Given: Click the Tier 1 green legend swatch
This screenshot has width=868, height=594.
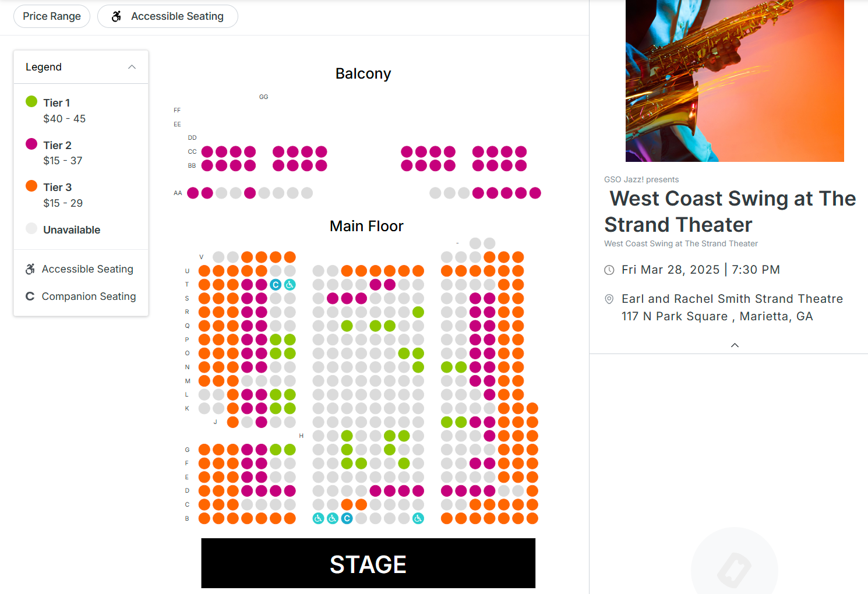Looking at the screenshot, I should tap(31, 102).
